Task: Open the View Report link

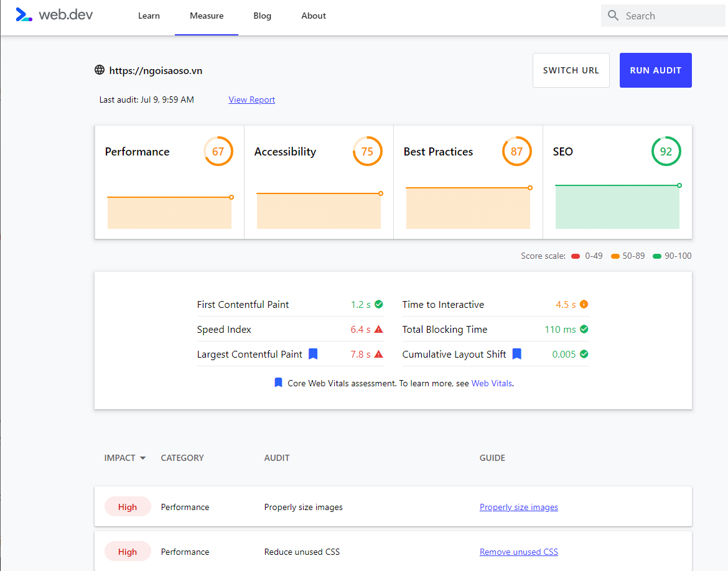Action: pyautogui.click(x=251, y=100)
